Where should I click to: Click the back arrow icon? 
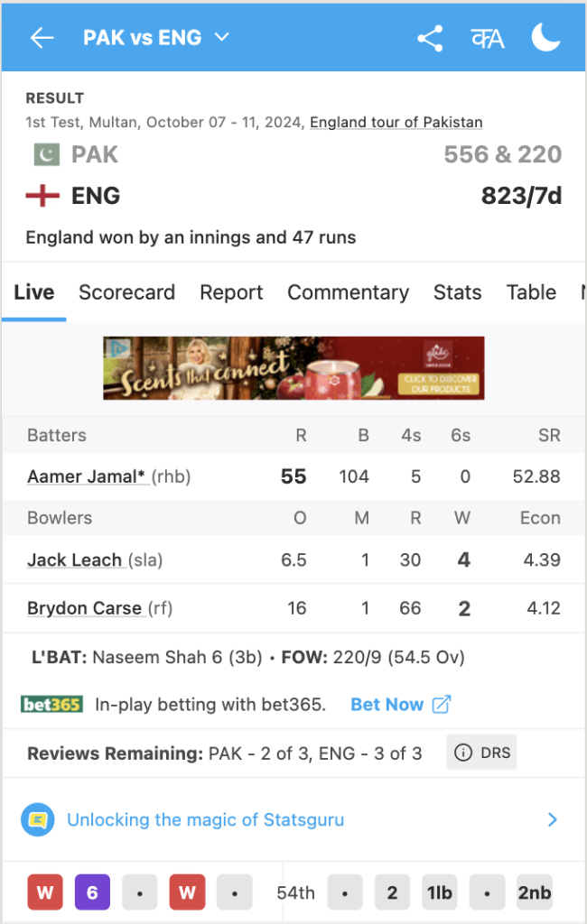(x=42, y=38)
